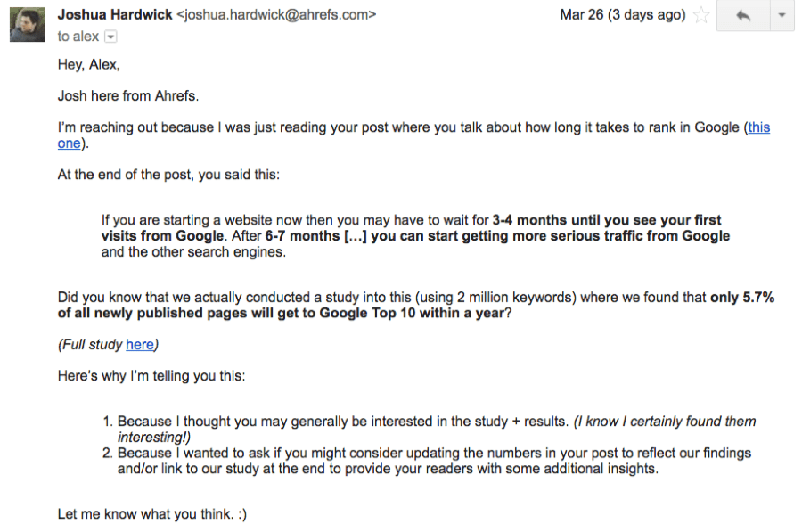Click the "Hey, Alex," greeting line
This screenshot has width=802, height=532.
(88, 65)
